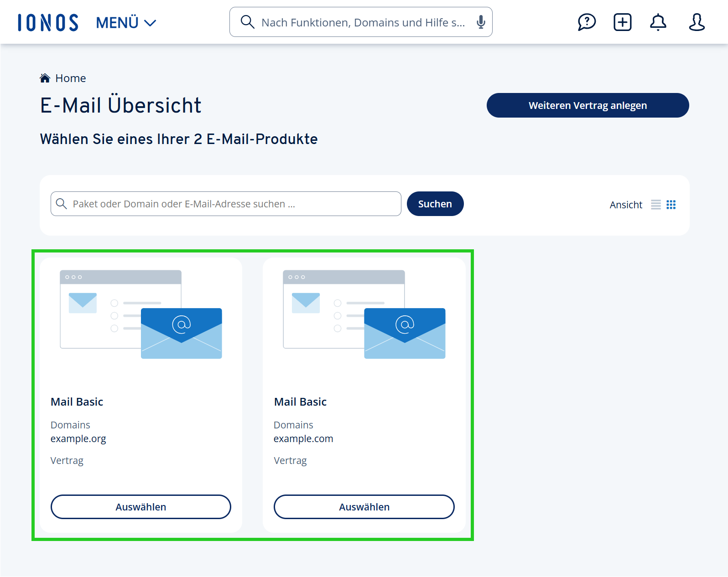The width and height of the screenshot is (728, 577).
Task: Open the user account icon
Action: (697, 22)
